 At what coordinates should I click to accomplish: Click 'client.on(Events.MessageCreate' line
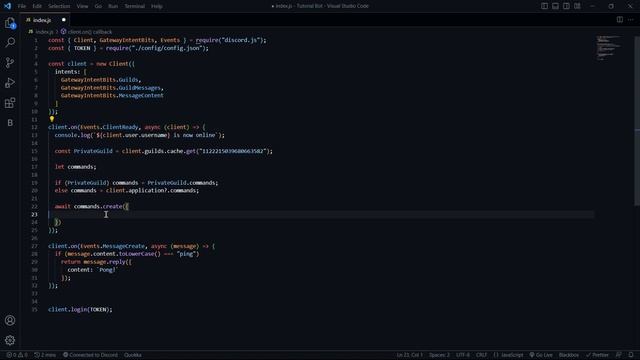click(131, 246)
